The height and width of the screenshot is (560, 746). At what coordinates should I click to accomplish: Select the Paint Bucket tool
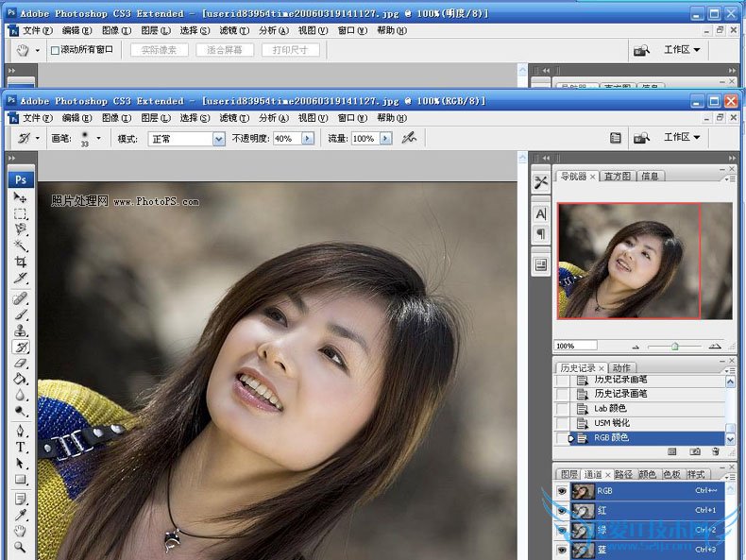point(21,379)
